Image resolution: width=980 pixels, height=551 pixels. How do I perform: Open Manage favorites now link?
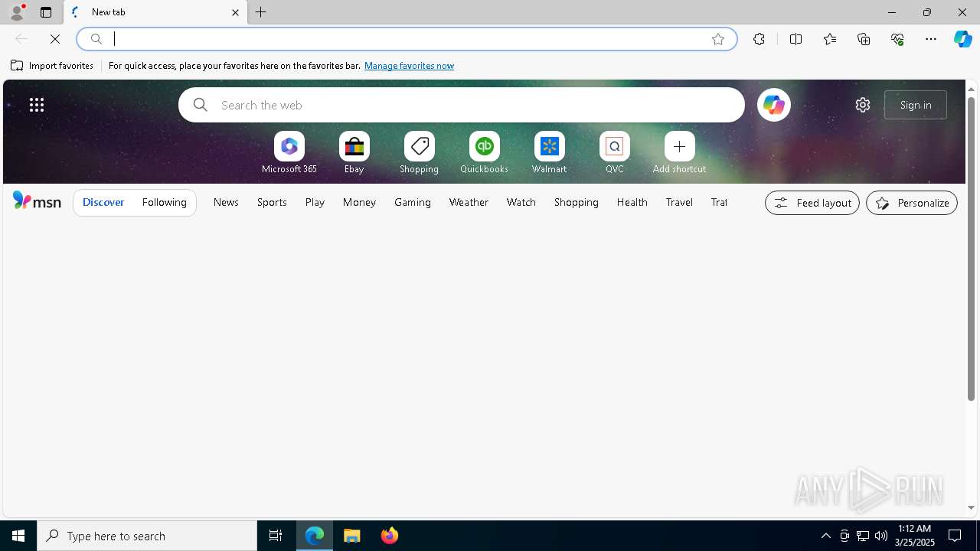pyautogui.click(x=409, y=66)
